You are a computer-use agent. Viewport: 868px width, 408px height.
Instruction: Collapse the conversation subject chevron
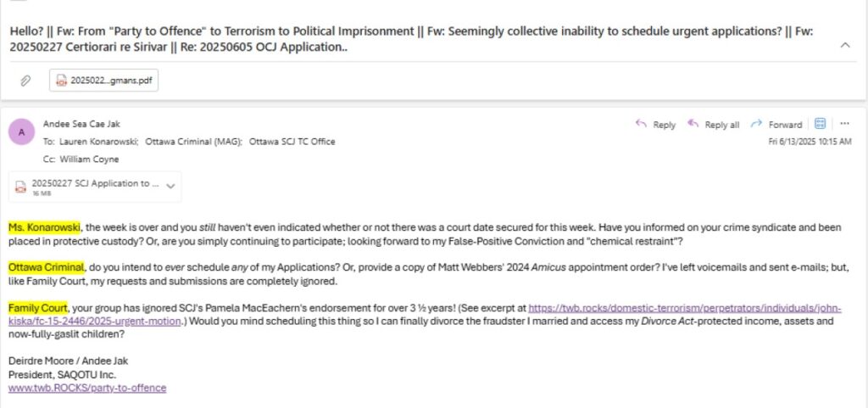click(x=845, y=46)
